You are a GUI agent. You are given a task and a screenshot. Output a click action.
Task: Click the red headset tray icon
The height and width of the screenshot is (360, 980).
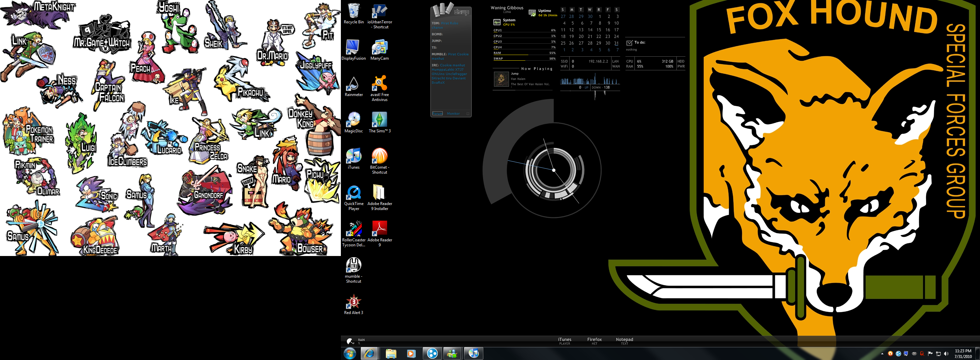click(x=922, y=354)
